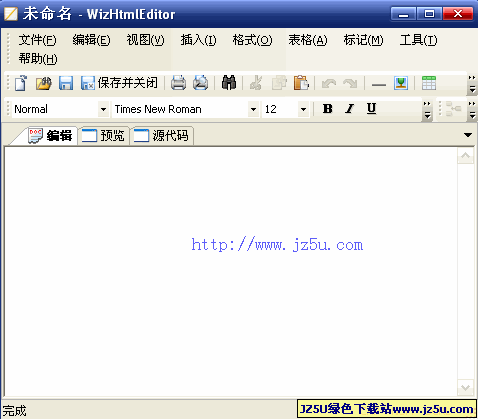The height and width of the screenshot is (419, 478).
Task: Click scrollbar up arrow
Action: [x=465, y=156]
